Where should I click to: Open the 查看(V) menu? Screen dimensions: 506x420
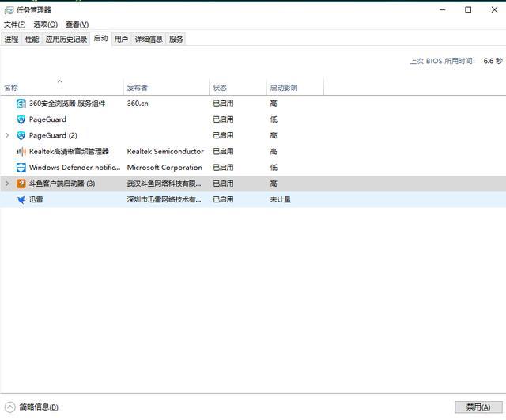coord(77,25)
